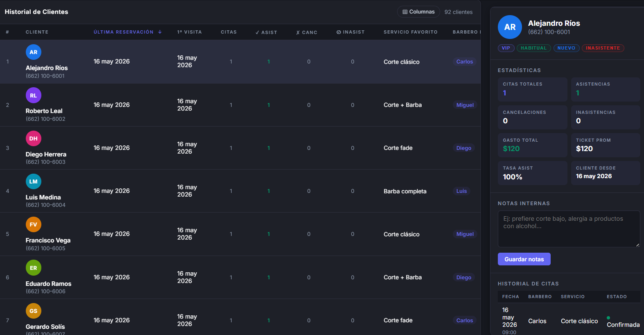Click into the Notas Internas text area
644x335 pixels.
click(x=569, y=229)
